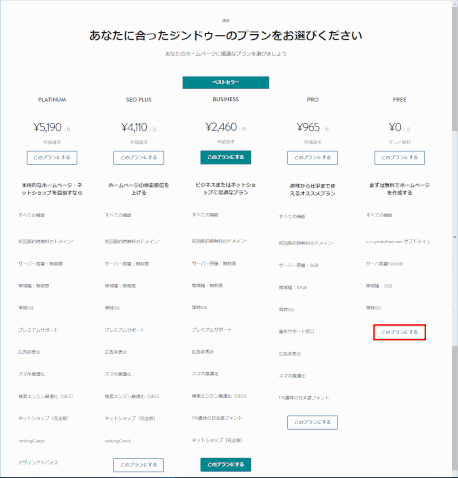Screen dimensions: 458x478
Task: Click the FREE plan heading
Action: (x=399, y=100)
